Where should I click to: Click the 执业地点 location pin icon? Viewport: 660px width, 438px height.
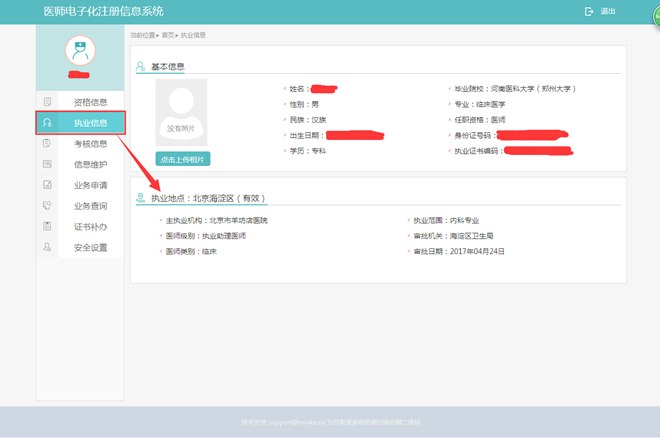click(141, 199)
